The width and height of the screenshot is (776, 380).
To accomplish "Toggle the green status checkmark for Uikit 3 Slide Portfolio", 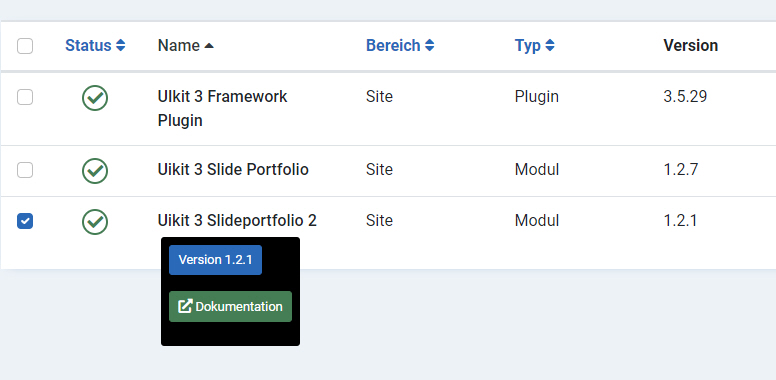I will point(95,171).
